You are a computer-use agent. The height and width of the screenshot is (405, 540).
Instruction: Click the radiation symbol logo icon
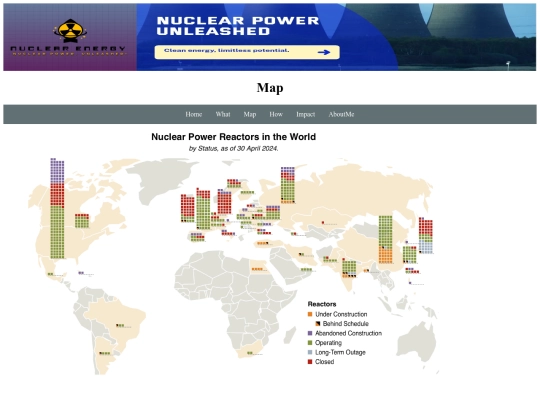pos(70,30)
